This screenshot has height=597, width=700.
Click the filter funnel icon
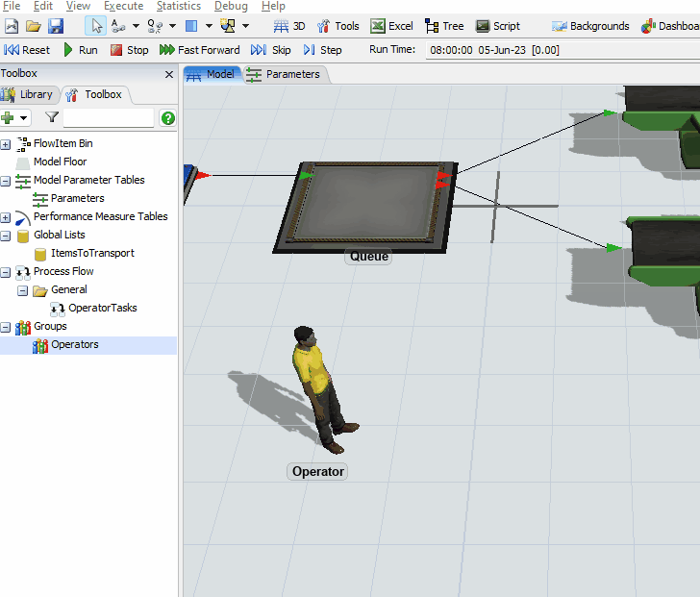(52, 118)
